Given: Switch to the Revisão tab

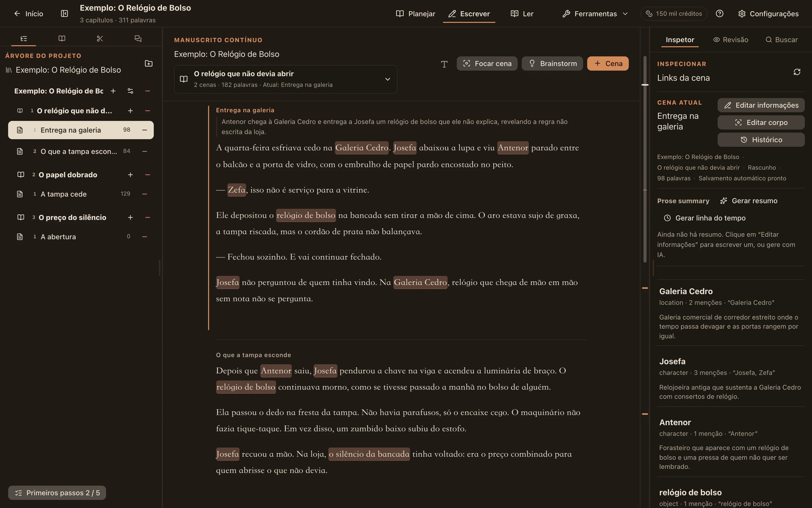Looking at the screenshot, I should coord(731,40).
